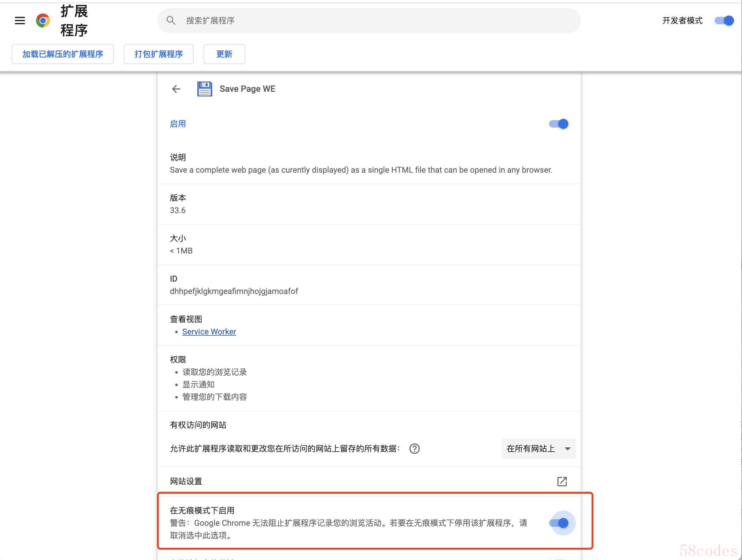This screenshot has height=560, width=742.
Task: Go back using the left arrow
Action: 176,89
